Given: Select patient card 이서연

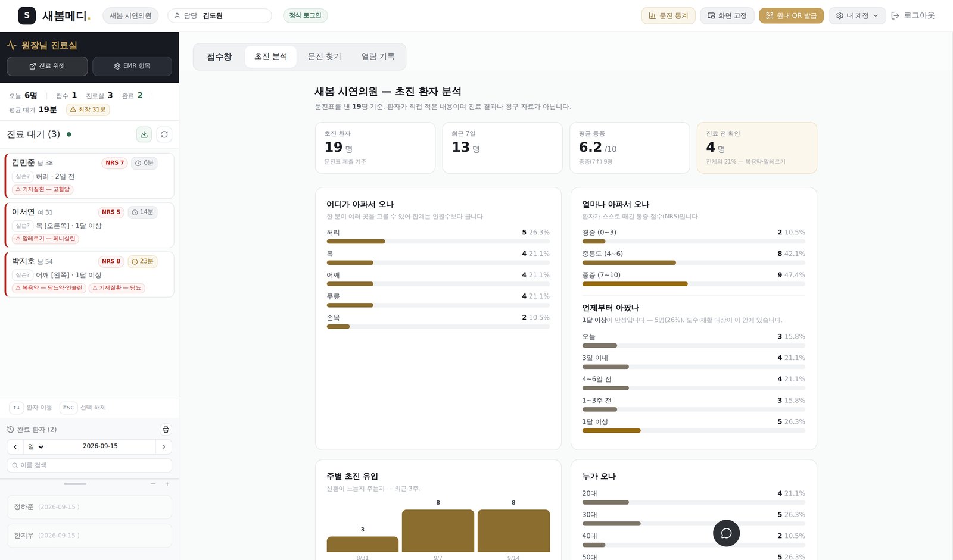Looking at the screenshot, I should click(89, 225).
